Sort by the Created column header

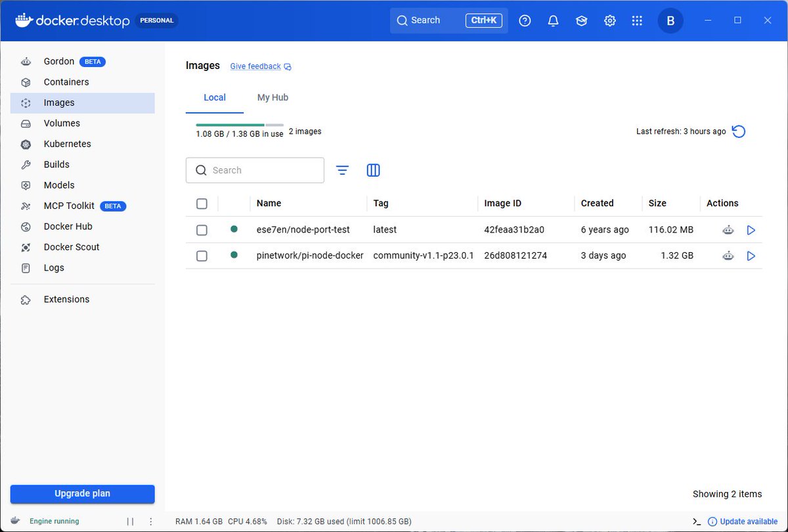coord(598,204)
